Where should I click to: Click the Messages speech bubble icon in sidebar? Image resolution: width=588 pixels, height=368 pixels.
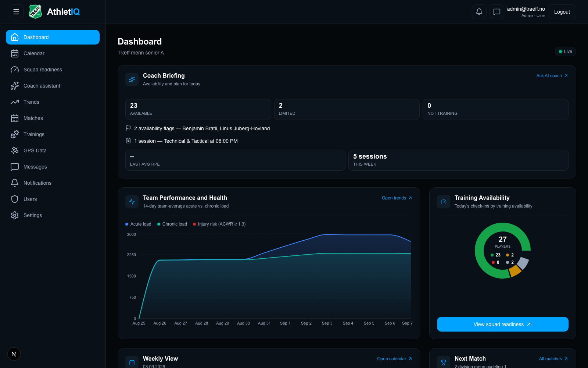click(15, 167)
